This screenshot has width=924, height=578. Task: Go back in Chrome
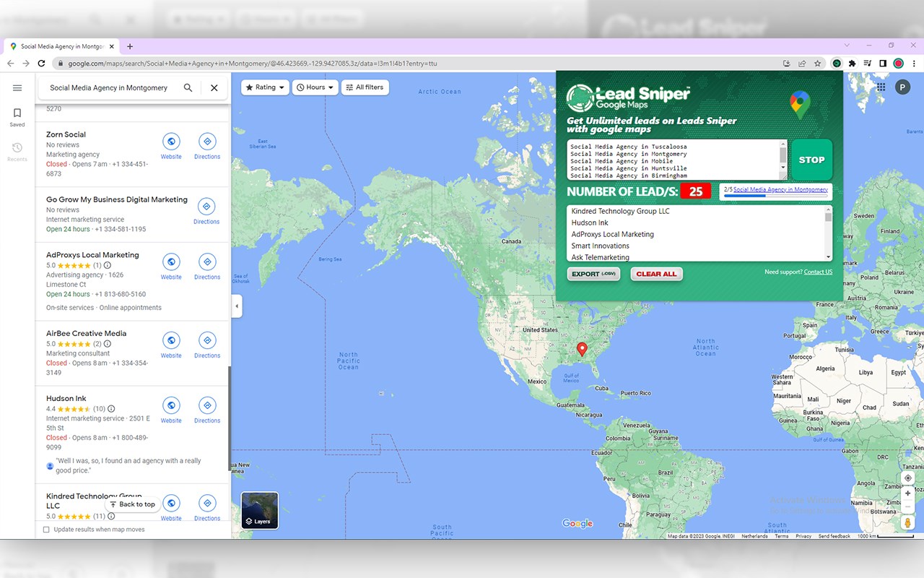tap(11, 64)
